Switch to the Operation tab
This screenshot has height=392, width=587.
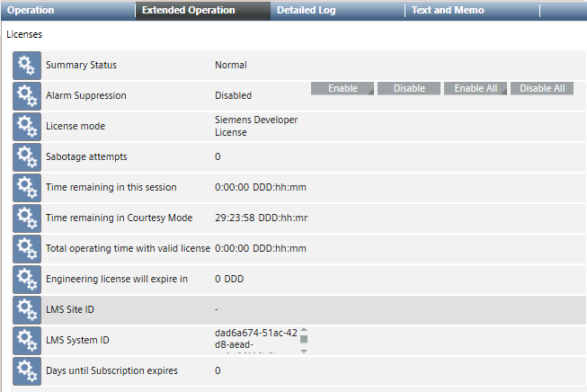click(31, 11)
